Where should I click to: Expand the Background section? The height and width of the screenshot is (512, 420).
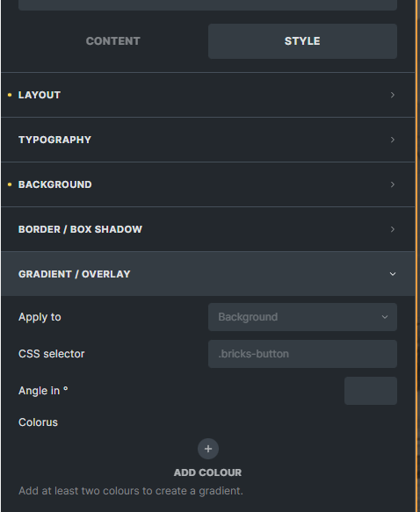(x=208, y=184)
